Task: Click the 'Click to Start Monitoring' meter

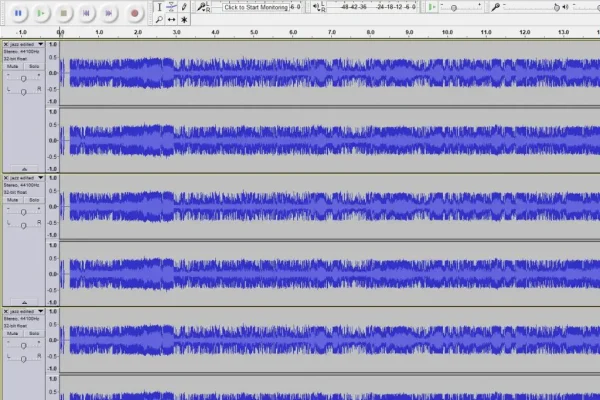Action: (256, 7)
